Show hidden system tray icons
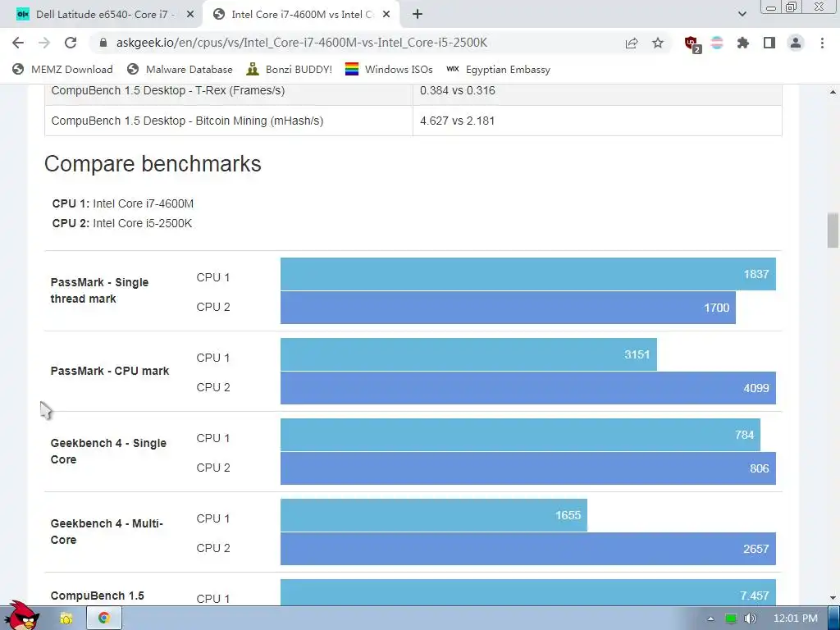Viewport: 840px width, 630px height. point(710,619)
